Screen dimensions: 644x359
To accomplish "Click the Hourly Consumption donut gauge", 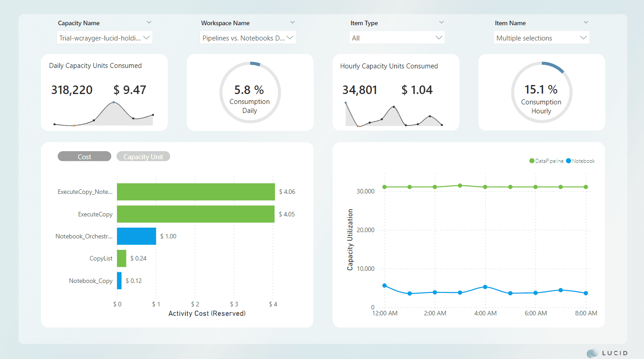I will point(541,92).
